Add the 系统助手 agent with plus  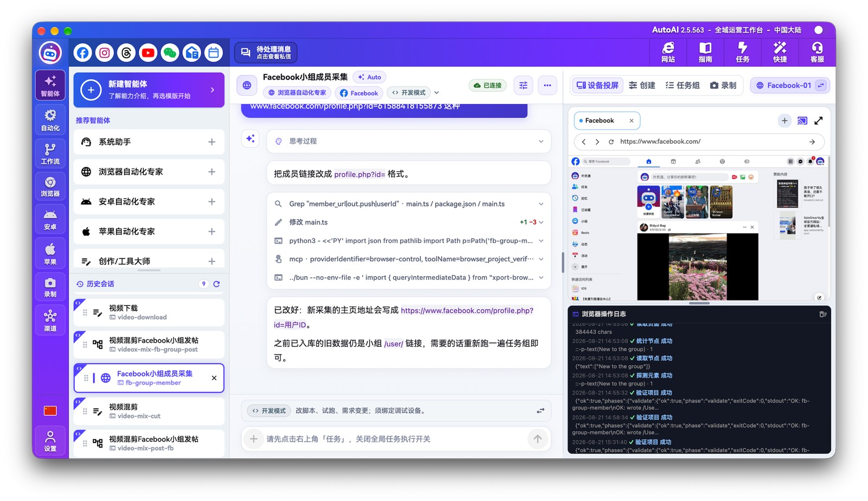coord(212,142)
